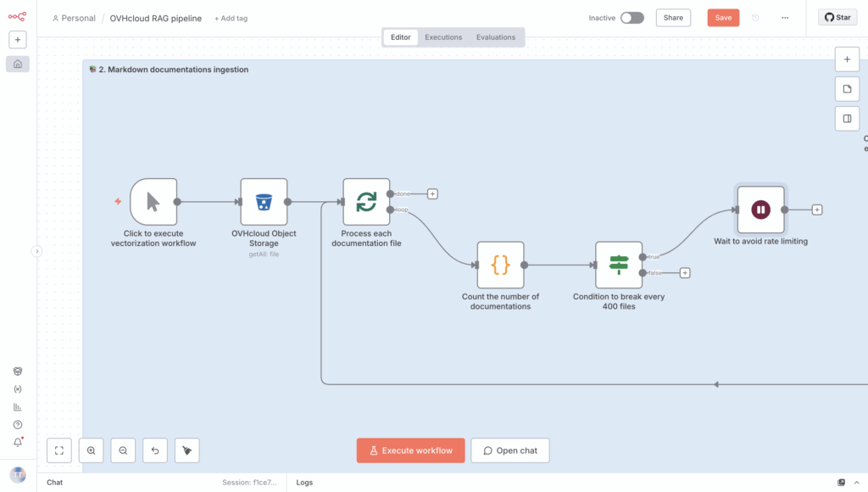868x492 pixels.
Task: Open the Evaluations tab
Action: point(496,37)
